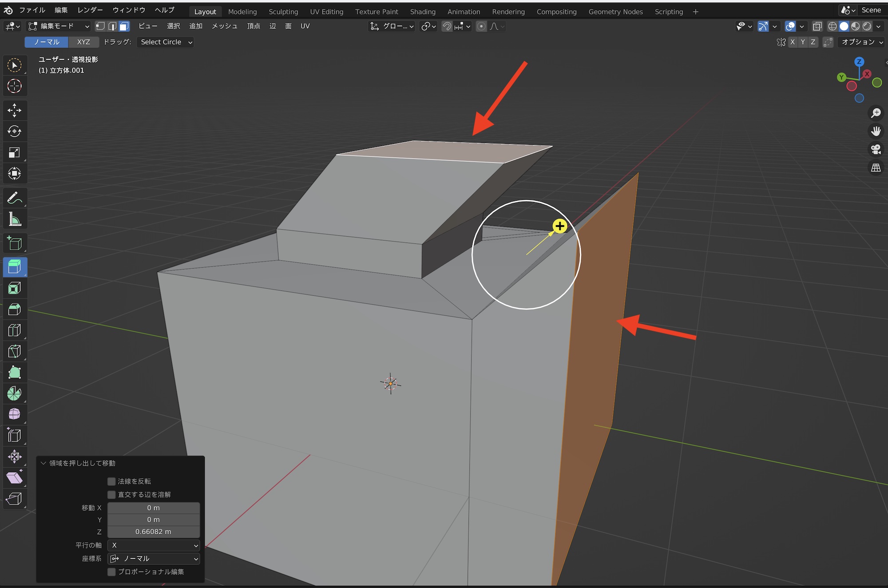Open the オプション options button

pyautogui.click(x=862, y=42)
